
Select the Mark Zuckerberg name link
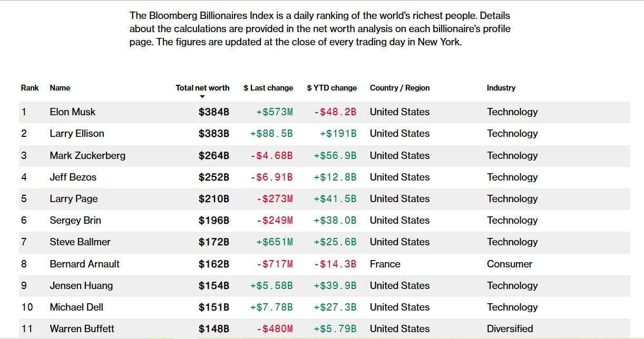(x=87, y=156)
